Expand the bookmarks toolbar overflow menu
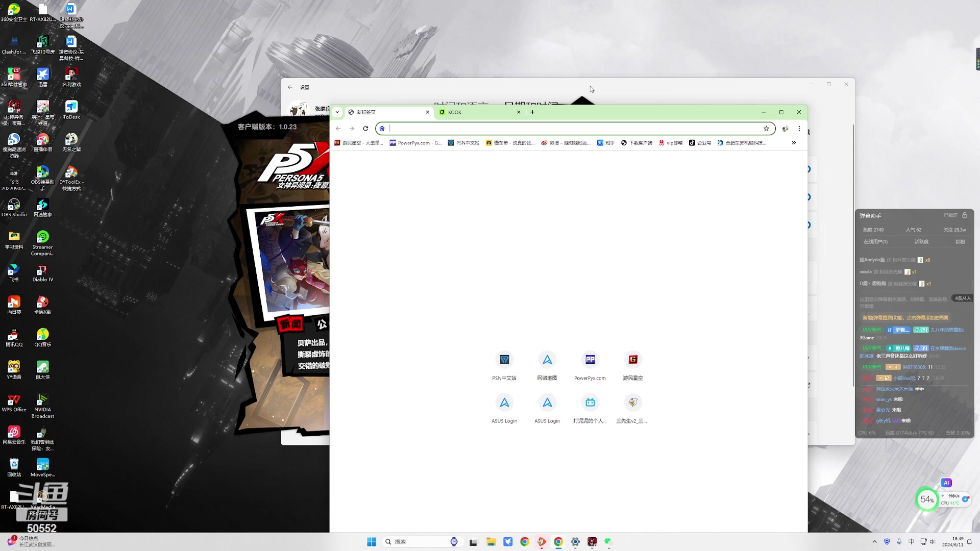Image resolution: width=980 pixels, height=551 pixels. click(x=794, y=142)
